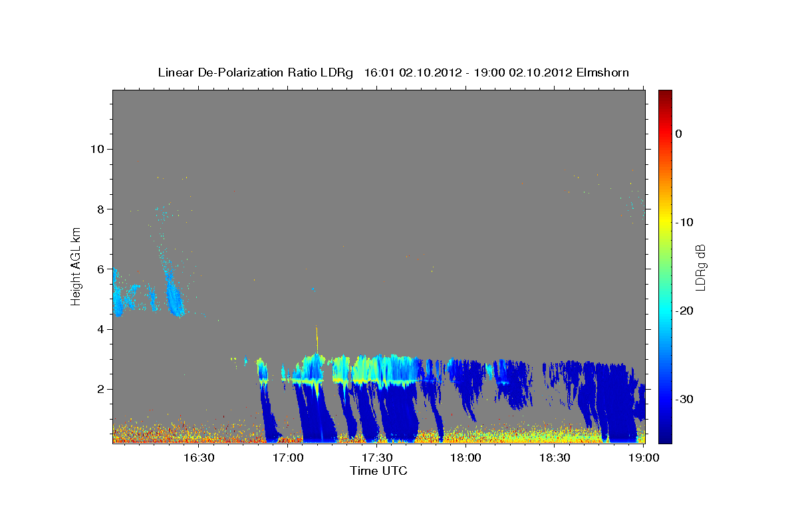The image size is (798, 532).
Task: Click the dark red top of the colorbar
Action: click(665, 94)
